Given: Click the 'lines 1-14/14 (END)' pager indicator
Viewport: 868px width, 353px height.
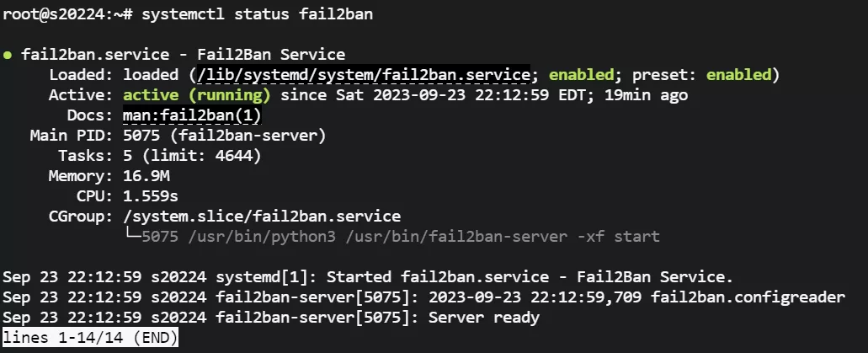Looking at the screenshot, I should pyautogui.click(x=90, y=338).
